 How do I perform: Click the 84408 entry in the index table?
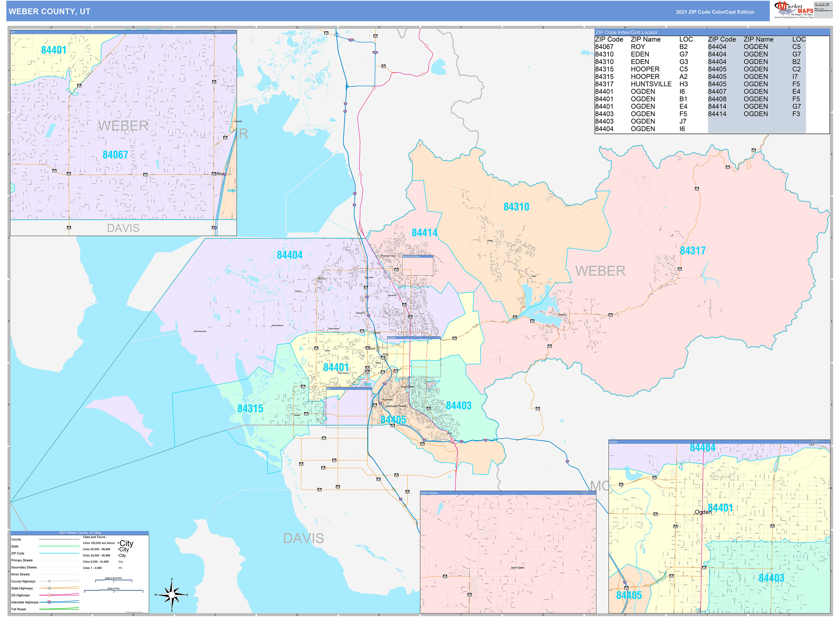pos(717,99)
